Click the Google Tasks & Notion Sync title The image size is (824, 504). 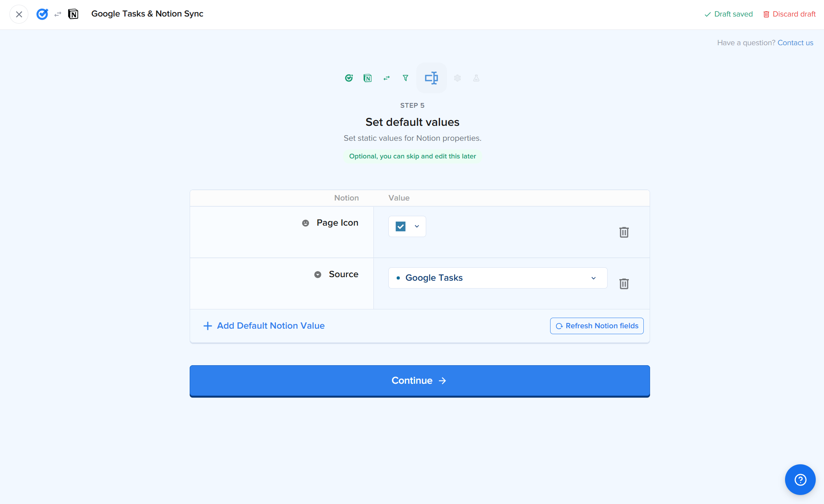(x=147, y=14)
